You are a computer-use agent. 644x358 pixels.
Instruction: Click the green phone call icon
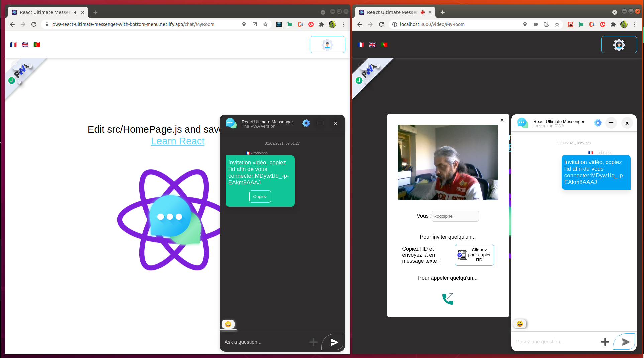448,298
